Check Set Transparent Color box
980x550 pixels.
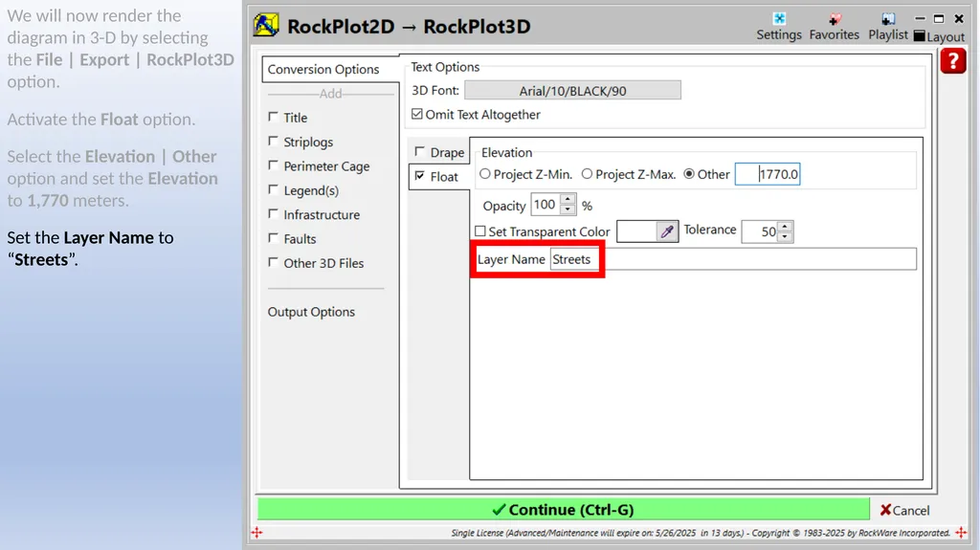coord(480,231)
